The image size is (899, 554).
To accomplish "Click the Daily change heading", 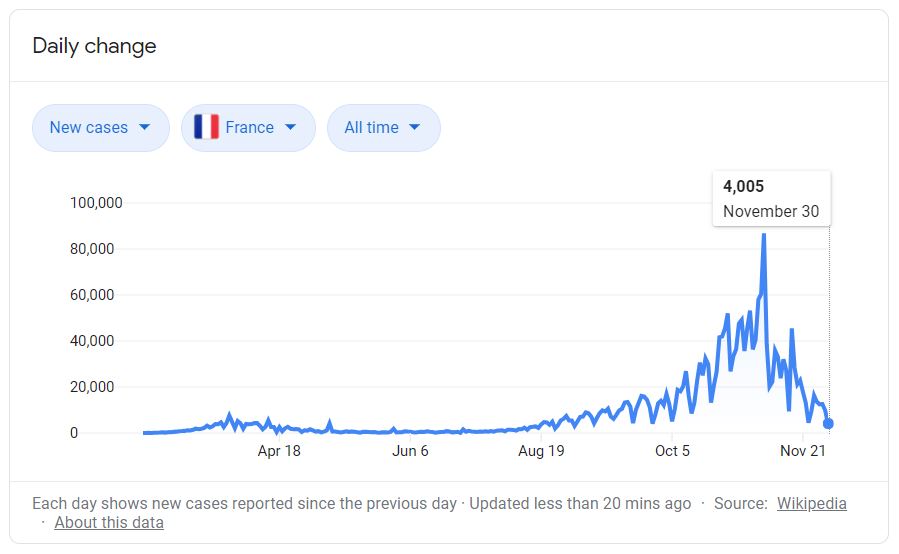I will coord(94,46).
